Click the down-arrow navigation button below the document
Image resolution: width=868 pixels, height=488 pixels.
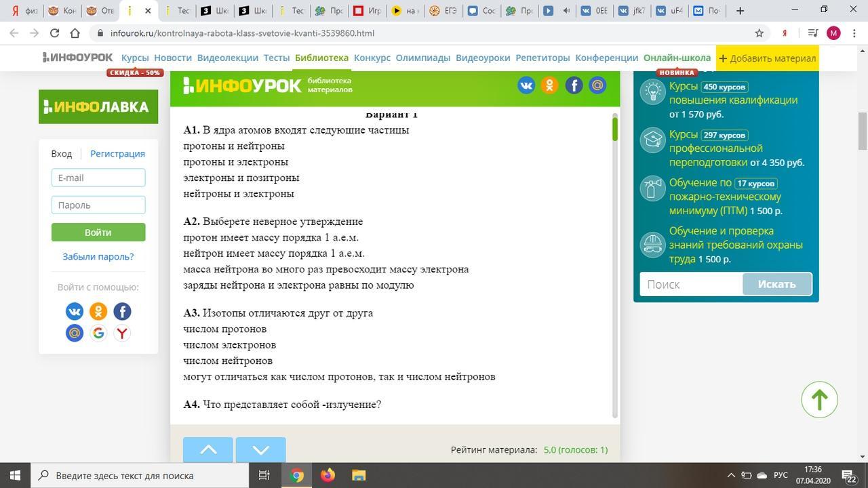coord(260,450)
